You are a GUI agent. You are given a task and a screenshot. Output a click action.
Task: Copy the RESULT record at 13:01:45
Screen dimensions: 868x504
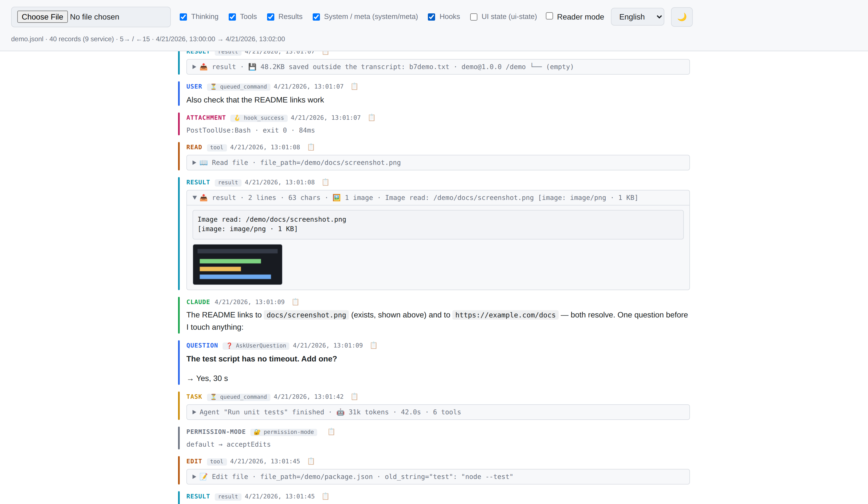(325, 496)
